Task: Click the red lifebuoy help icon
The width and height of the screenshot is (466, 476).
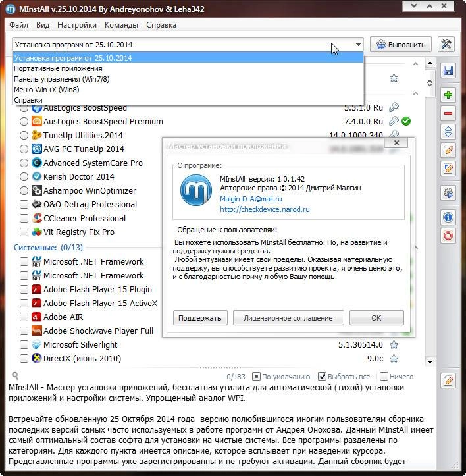Action: click(448, 236)
